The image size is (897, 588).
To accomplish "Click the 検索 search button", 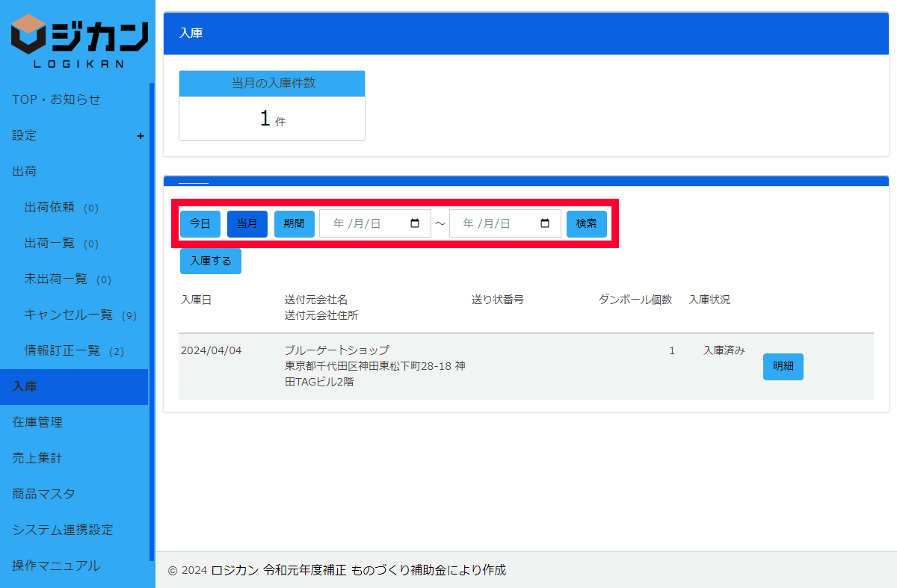I will click(586, 223).
